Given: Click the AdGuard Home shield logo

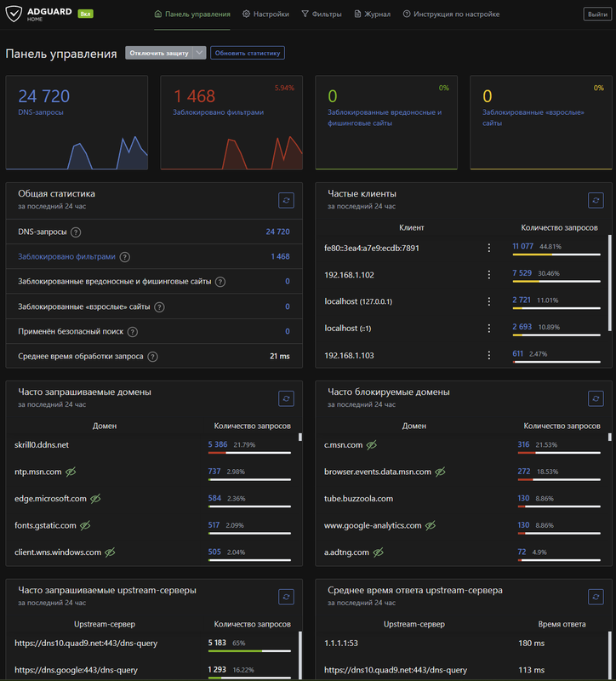Looking at the screenshot, I should [14, 14].
